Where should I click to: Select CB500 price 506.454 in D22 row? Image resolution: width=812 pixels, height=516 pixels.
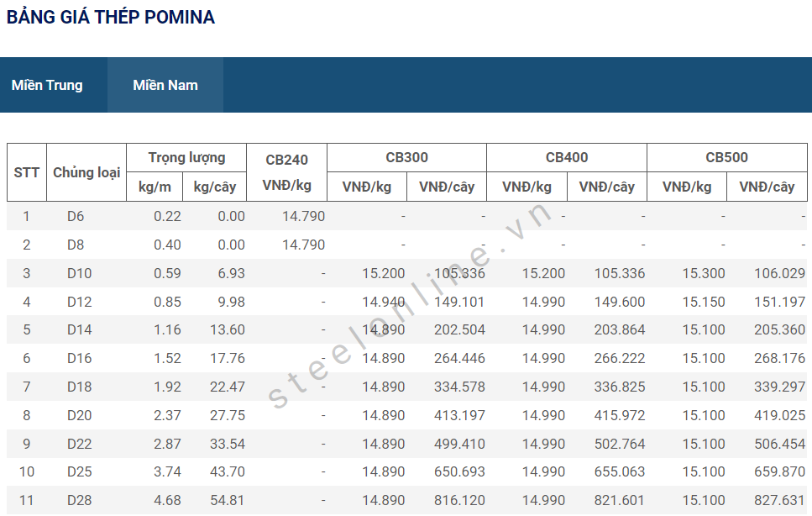779,444
